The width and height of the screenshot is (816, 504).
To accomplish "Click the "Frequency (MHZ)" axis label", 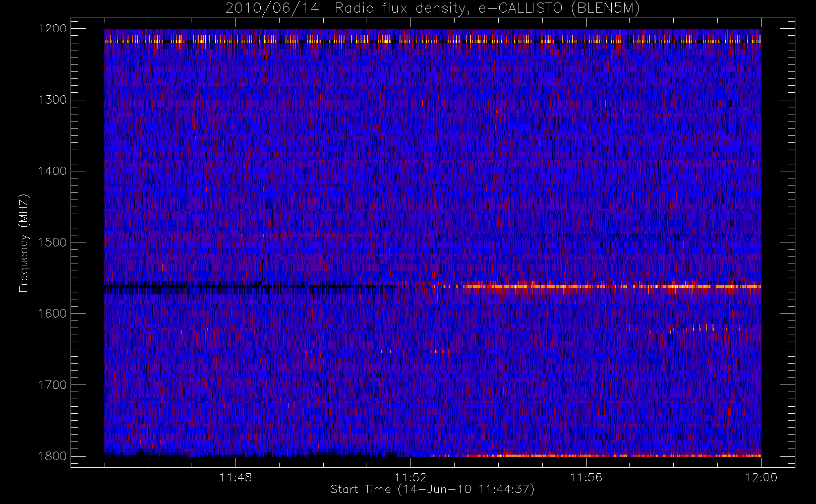I will (x=24, y=243).
